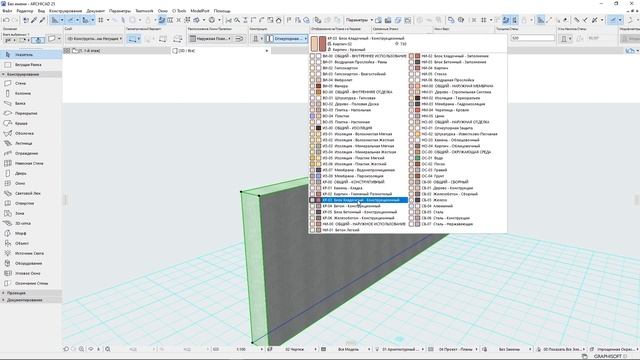The height and width of the screenshot is (360, 640).
Task: Choose ОС-01 Вода from the list
Action: pos(458,158)
